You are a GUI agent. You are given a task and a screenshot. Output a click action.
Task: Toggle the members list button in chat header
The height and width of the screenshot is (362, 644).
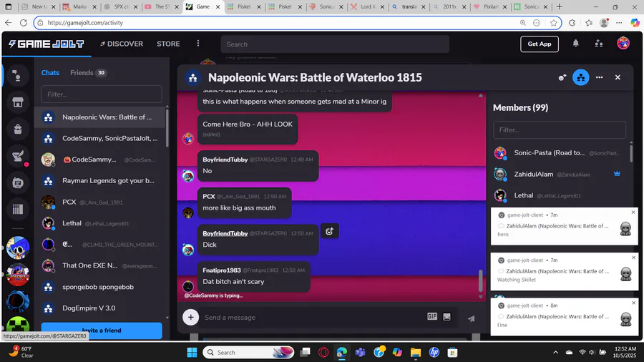(581, 77)
